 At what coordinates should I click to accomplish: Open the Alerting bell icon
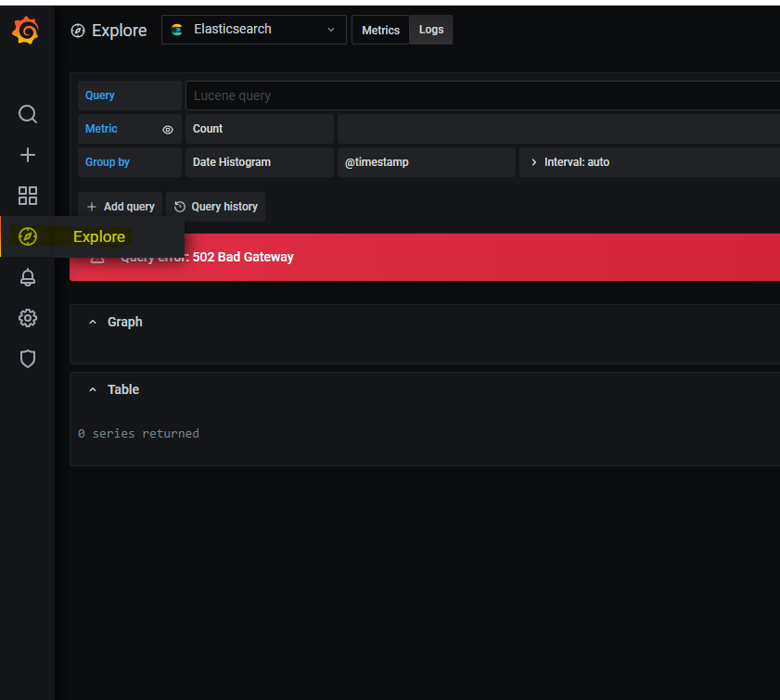pos(27,277)
